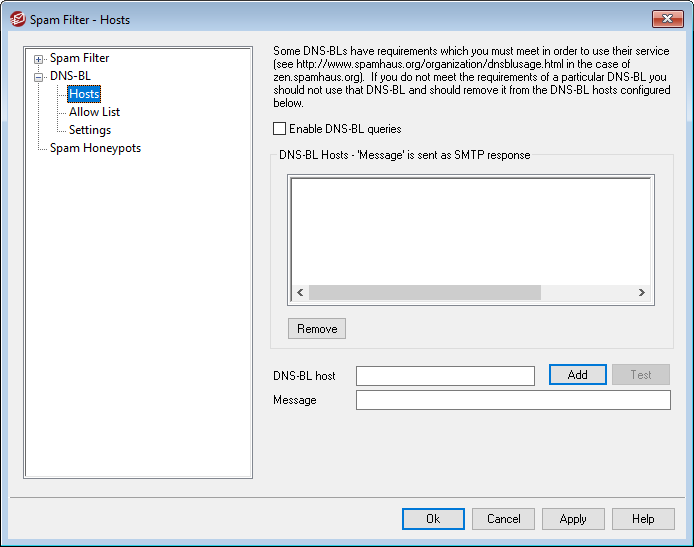Image resolution: width=694 pixels, height=547 pixels.
Task: Expand the Spam Filter tree node
Action: [39, 59]
